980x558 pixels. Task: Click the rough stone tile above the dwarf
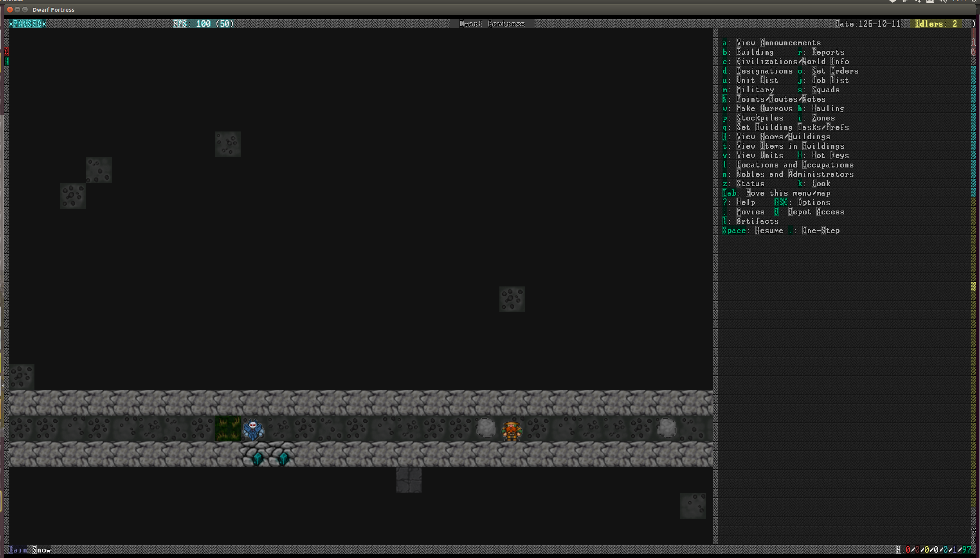click(512, 299)
